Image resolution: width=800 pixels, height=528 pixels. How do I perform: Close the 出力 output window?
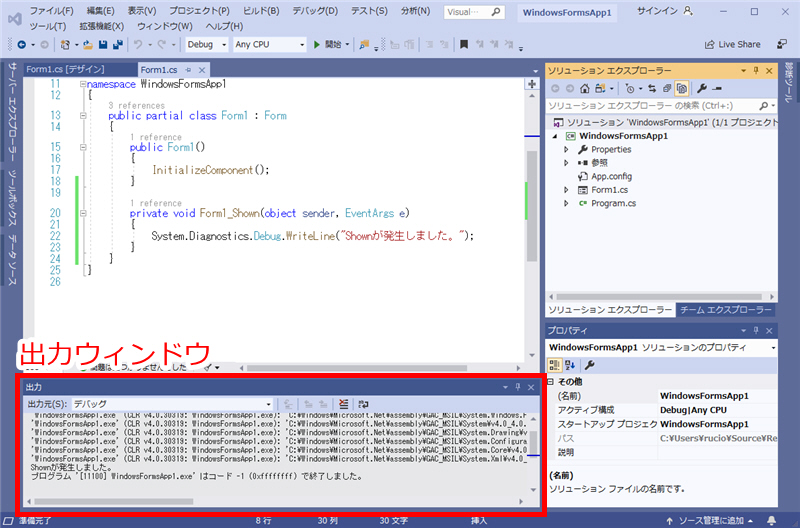[531, 387]
